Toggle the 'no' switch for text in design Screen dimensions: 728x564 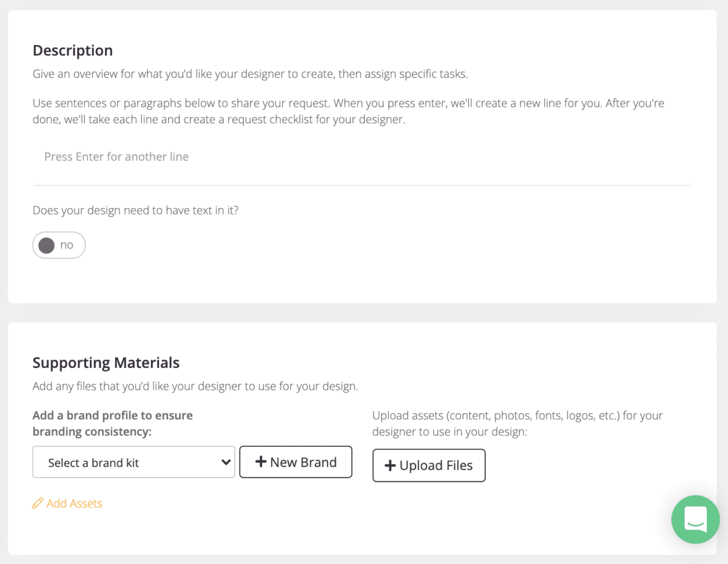point(58,245)
